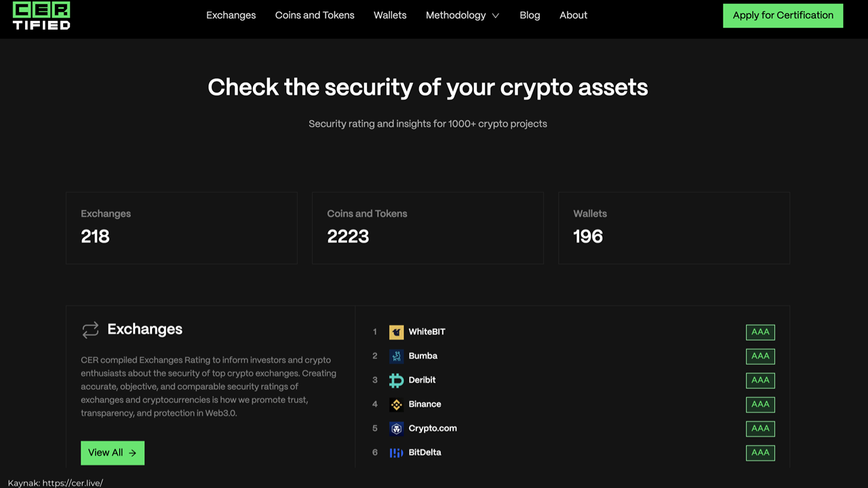Click the Apply for Certification button
Screen dimensions: 868x488
[x=783, y=15]
